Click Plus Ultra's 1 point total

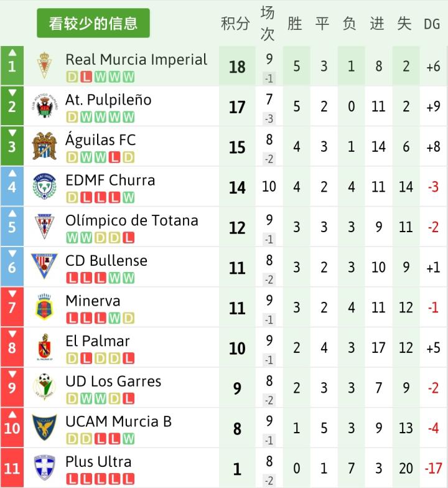(237, 469)
